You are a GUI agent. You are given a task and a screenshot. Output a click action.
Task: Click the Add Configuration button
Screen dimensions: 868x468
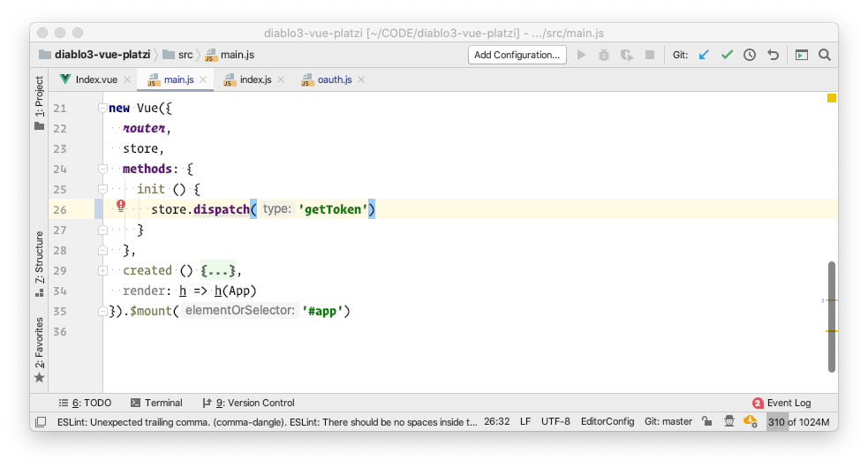coord(517,55)
